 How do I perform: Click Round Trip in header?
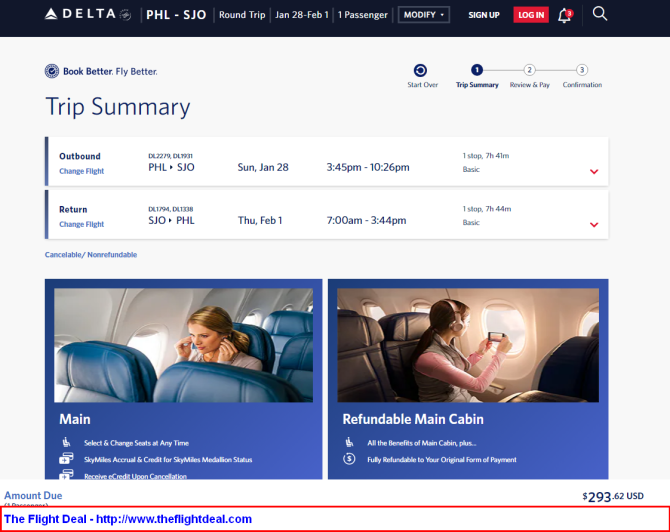point(242,15)
